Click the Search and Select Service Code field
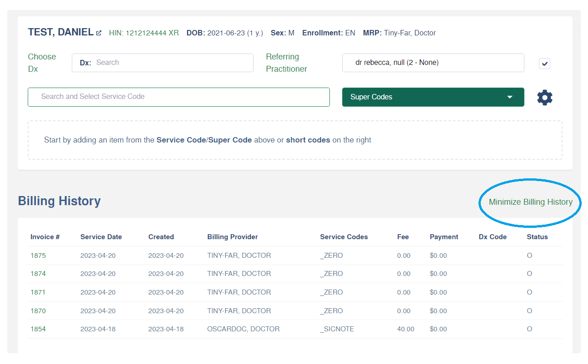The image size is (588, 364). pos(179,97)
